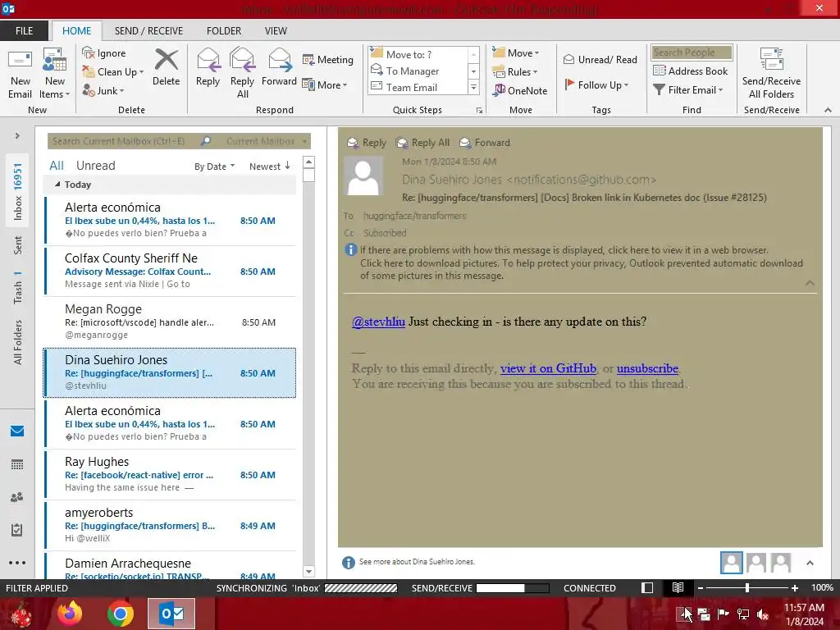The height and width of the screenshot is (630, 840).
Task: Expand the folder pane
Action: click(x=17, y=136)
